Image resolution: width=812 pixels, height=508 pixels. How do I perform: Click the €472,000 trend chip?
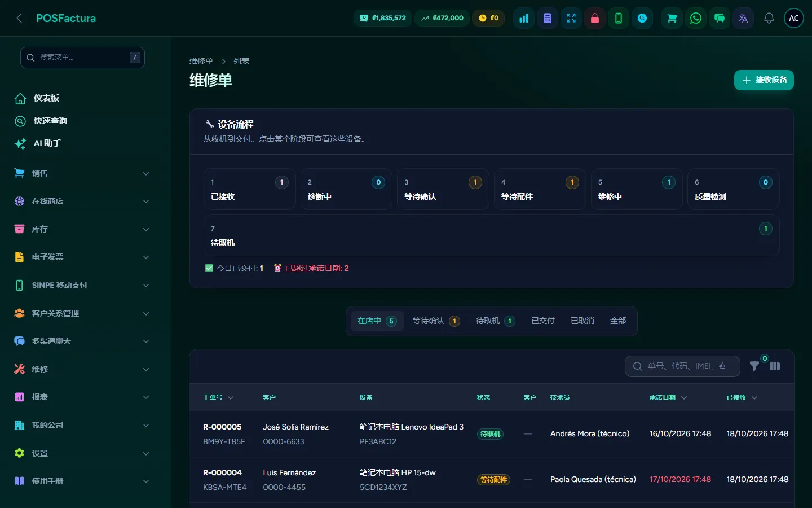coord(442,18)
